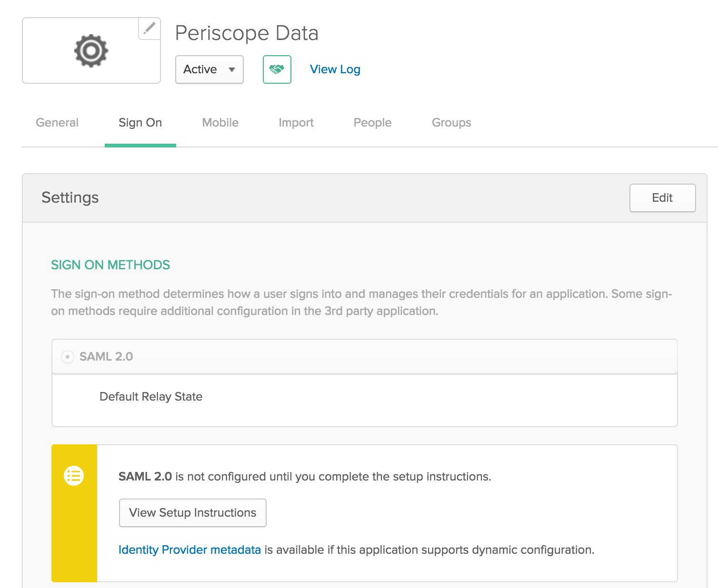The height and width of the screenshot is (588, 718).
Task: Open the Identity Provider metadata link
Action: click(189, 550)
